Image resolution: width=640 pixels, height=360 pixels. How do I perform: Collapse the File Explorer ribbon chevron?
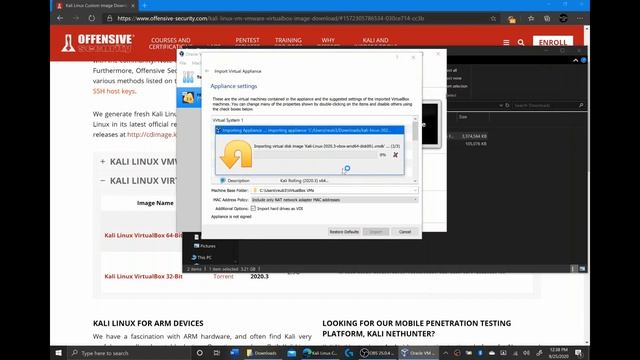[576, 60]
